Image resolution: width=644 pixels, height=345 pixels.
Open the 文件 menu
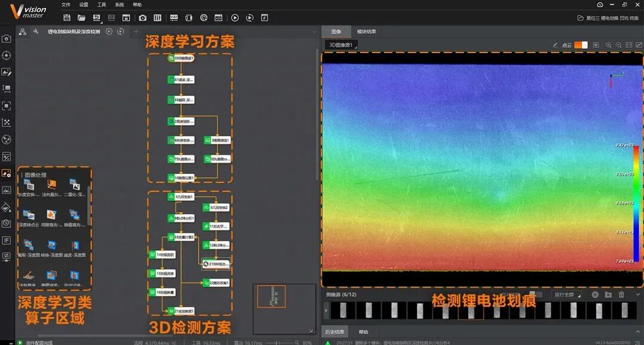(66, 5)
